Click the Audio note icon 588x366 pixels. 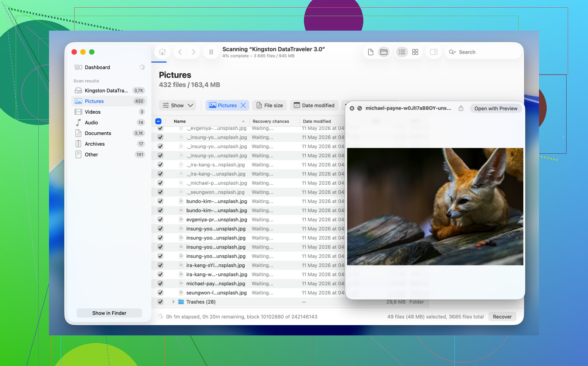[78, 122]
